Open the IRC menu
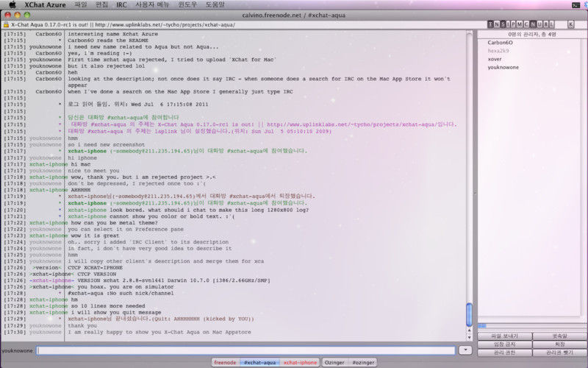This screenshot has width=588, height=368. pyautogui.click(x=121, y=5)
